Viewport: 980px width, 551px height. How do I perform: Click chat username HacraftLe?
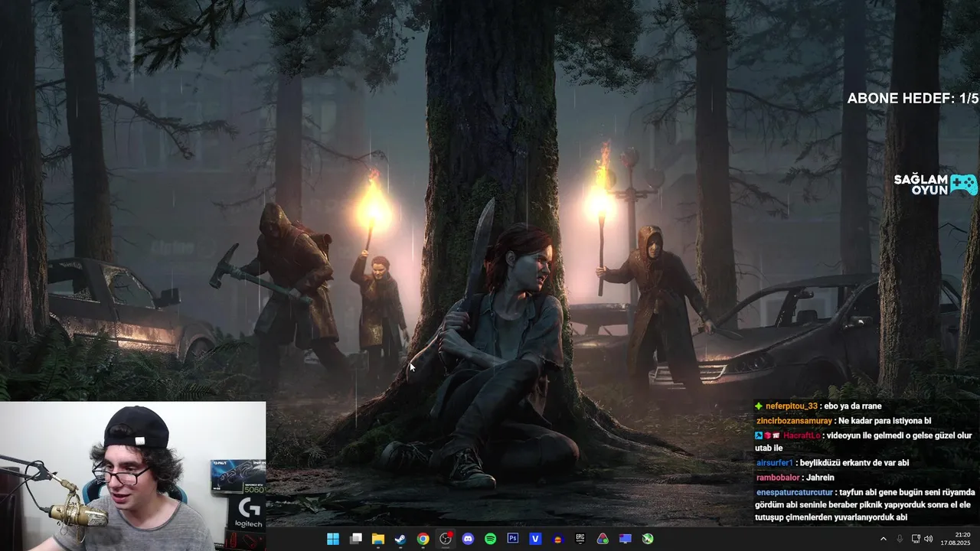[802, 435]
